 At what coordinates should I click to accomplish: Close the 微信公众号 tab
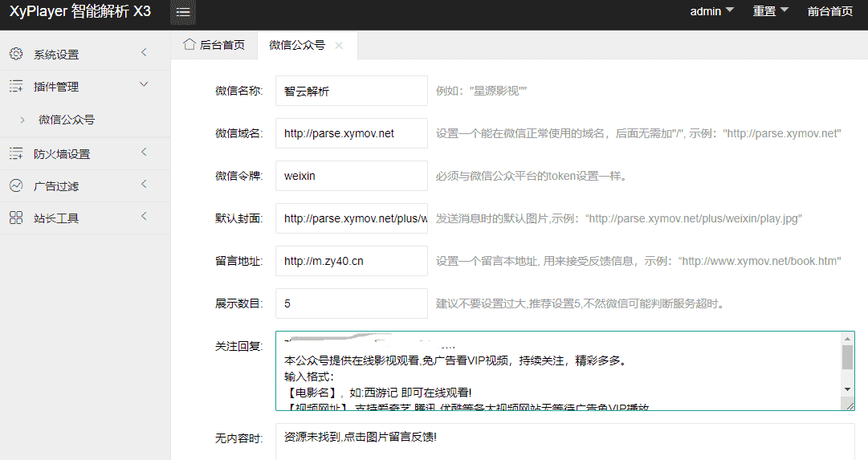pyautogui.click(x=339, y=46)
